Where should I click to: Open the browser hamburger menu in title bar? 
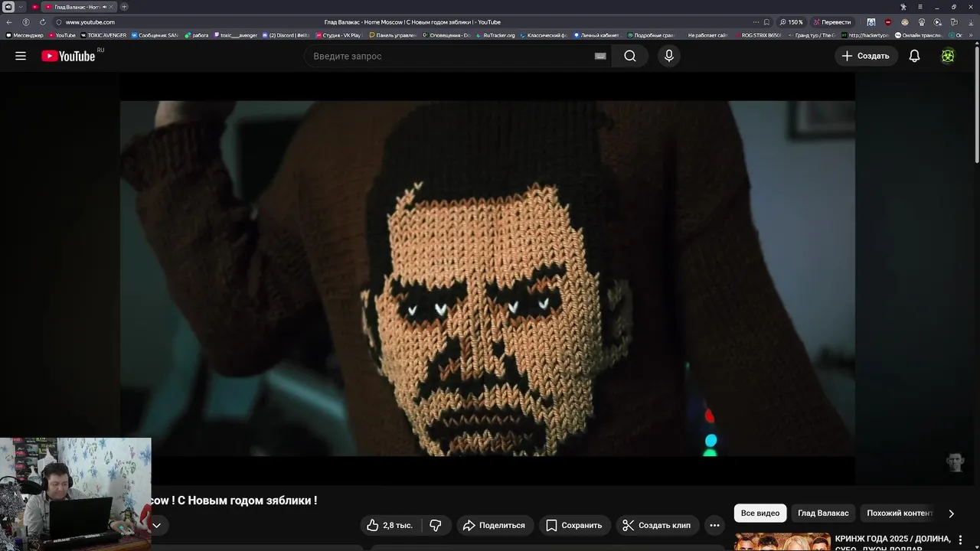click(x=920, y=7)
